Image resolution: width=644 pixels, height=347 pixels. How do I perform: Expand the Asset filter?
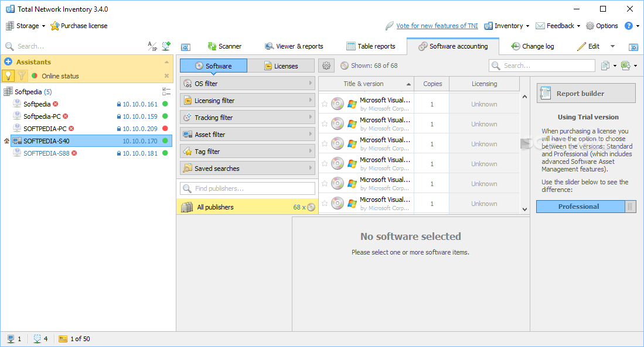click(247, 135)
